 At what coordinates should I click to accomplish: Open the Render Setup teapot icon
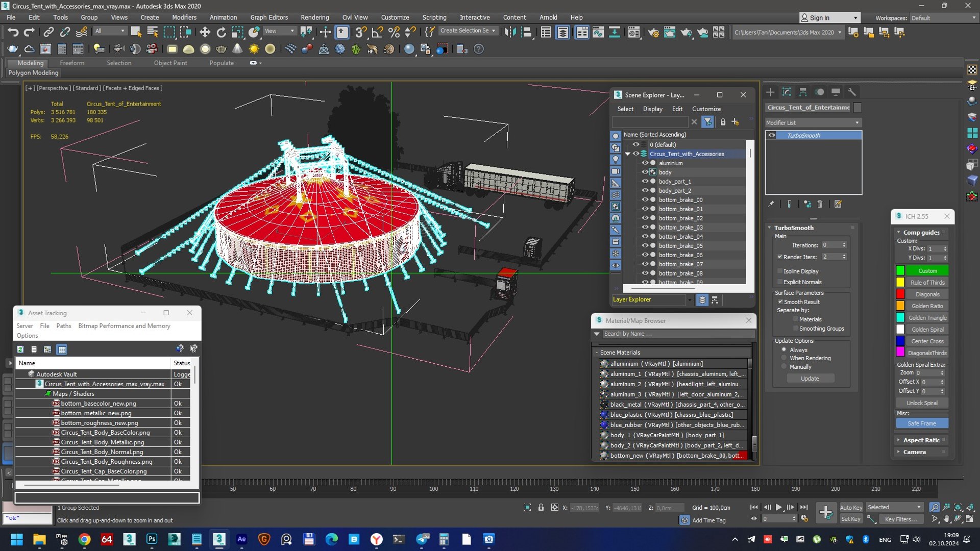click(653, 32)
